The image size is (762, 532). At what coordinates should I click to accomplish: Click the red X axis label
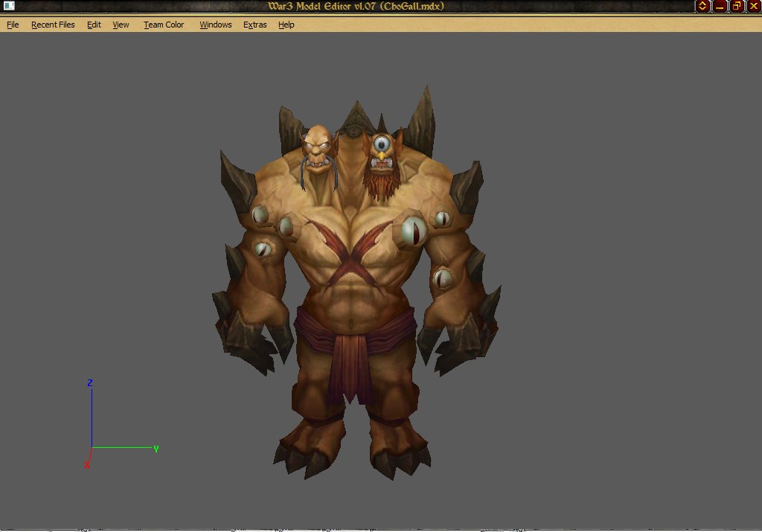click(x=87, y=465)
